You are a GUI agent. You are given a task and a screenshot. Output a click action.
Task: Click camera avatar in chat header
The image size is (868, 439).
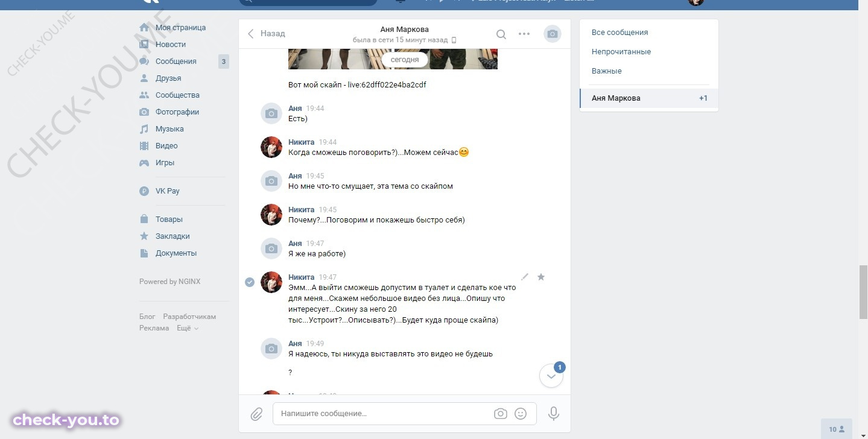[553, 34]
